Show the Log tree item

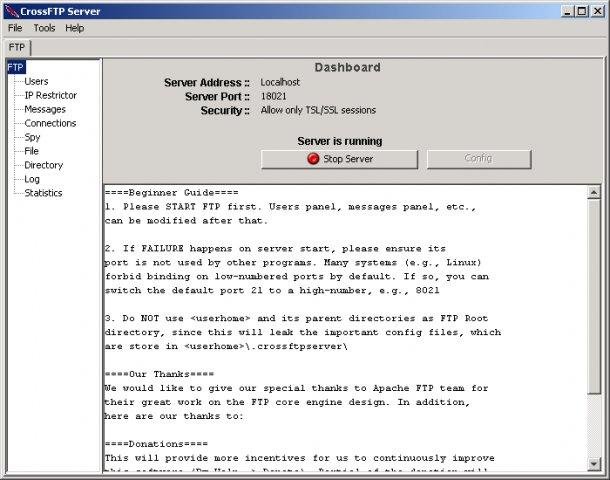coord(32,179)
